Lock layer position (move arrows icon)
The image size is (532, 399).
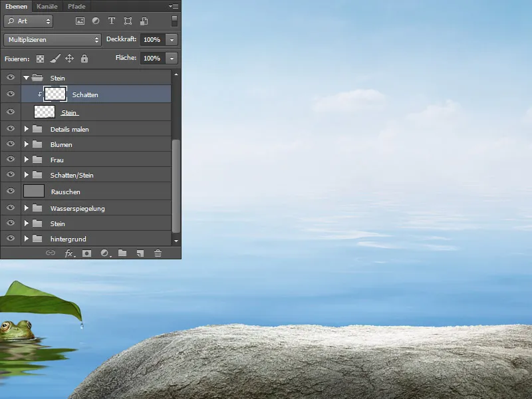click(x=70, y=59)
